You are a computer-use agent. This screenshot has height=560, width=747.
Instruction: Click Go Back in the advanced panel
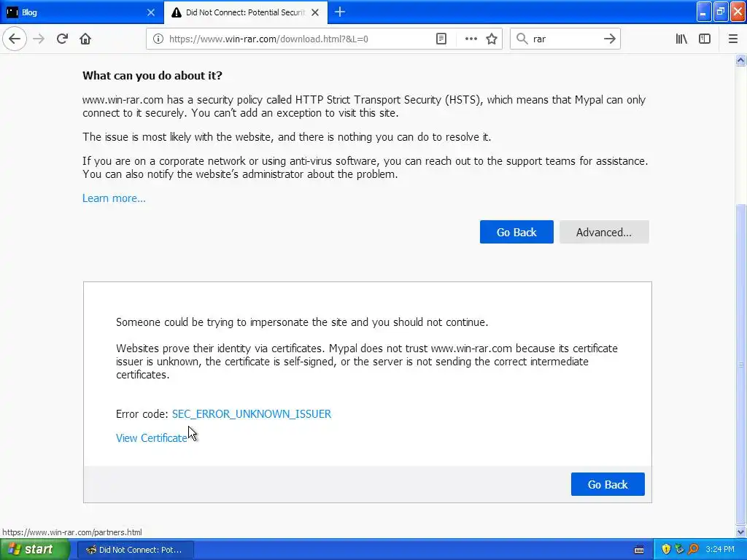608,484
